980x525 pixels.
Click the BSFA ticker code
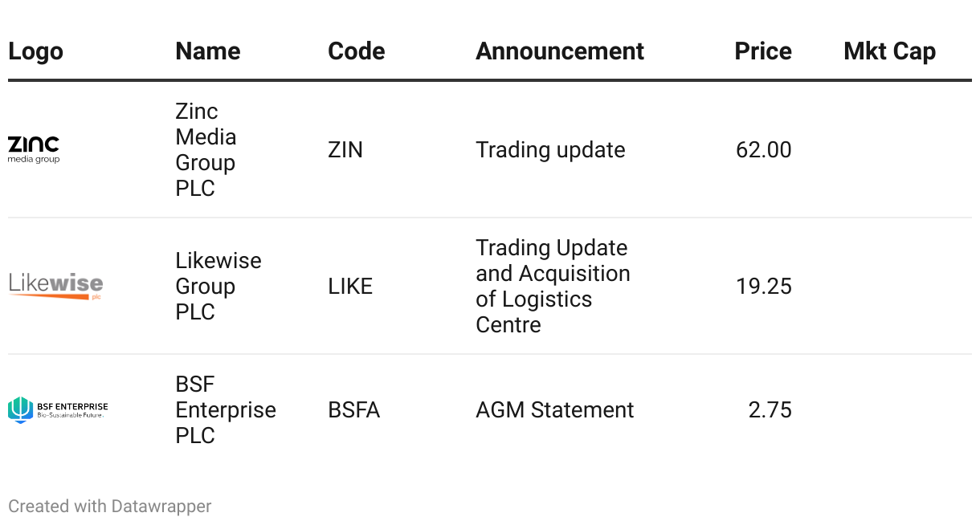tap(353, 410)
